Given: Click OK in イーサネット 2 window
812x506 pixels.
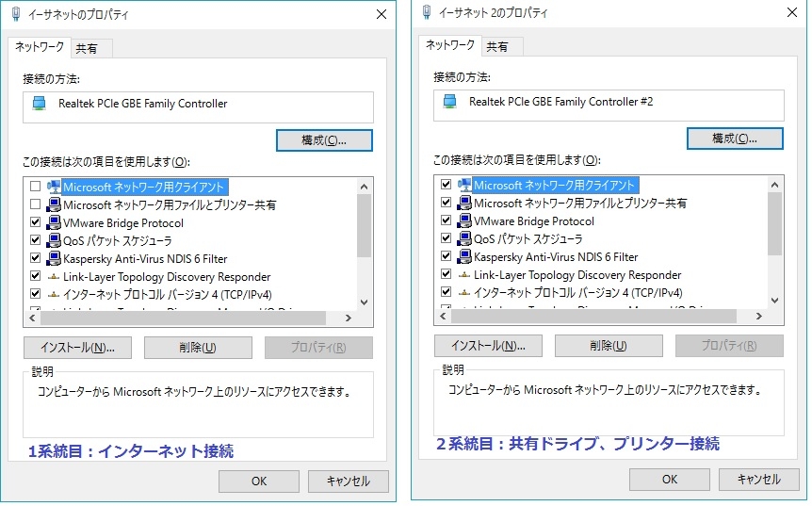Looking at the screenshot, I should [670, 479].
